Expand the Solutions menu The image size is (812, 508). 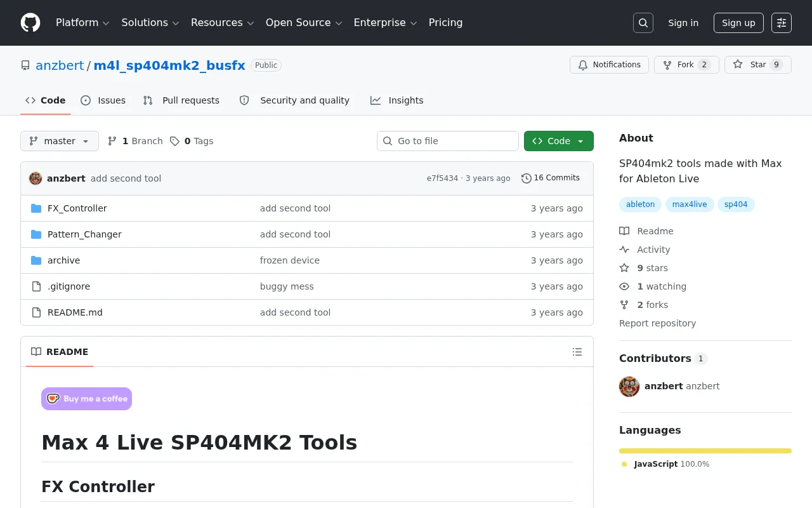coord(150,23)
